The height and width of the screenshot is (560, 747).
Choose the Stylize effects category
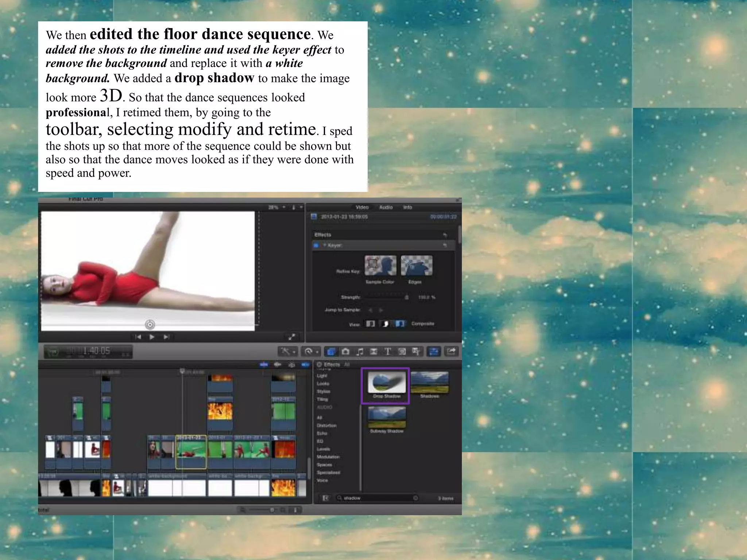point(323,392)
